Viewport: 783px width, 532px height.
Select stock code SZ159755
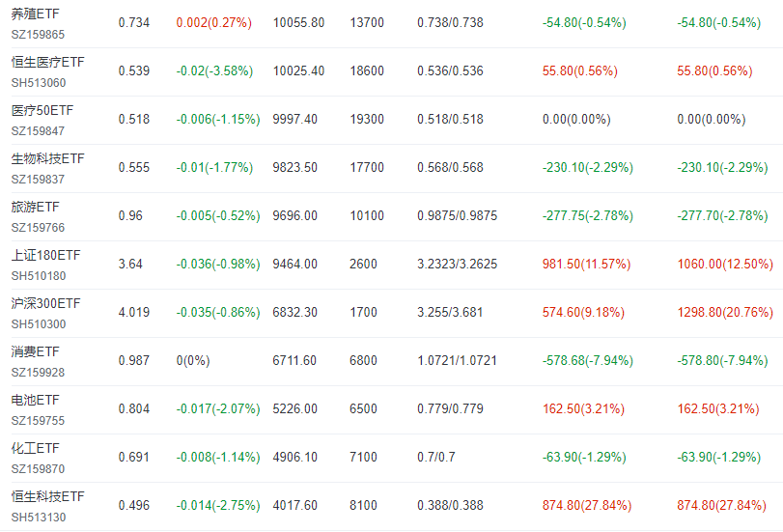(38, 421)
